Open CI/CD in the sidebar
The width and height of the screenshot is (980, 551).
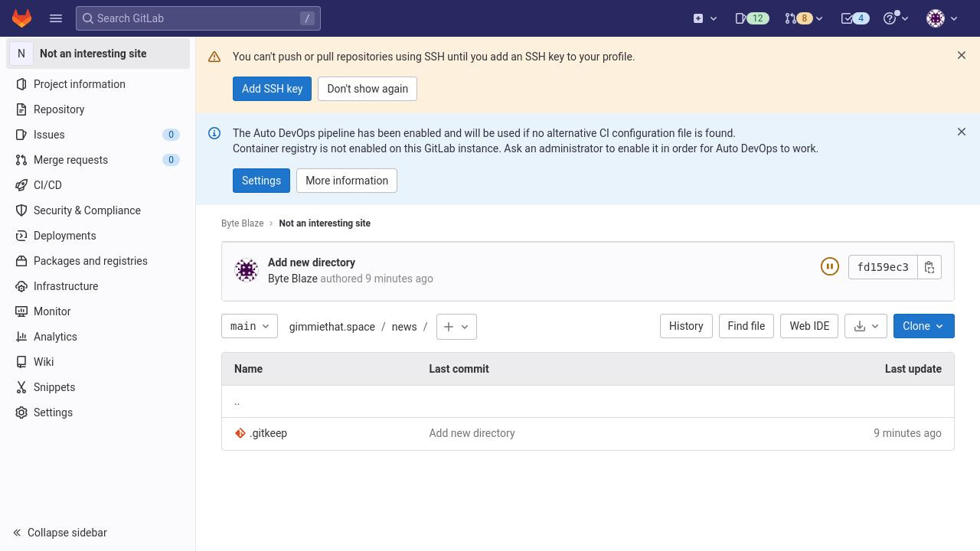click(x=47, y=185)
